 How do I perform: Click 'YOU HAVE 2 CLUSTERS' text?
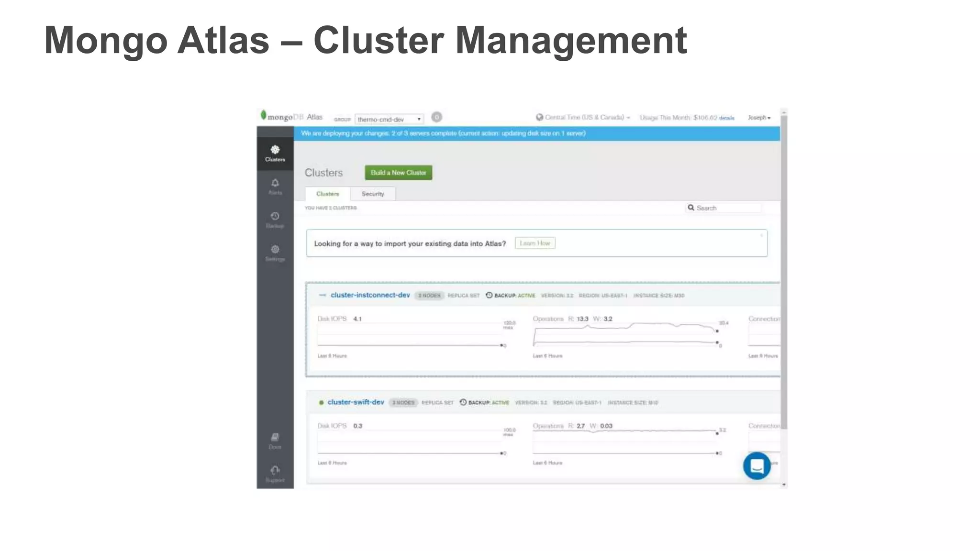click(331, 208)
